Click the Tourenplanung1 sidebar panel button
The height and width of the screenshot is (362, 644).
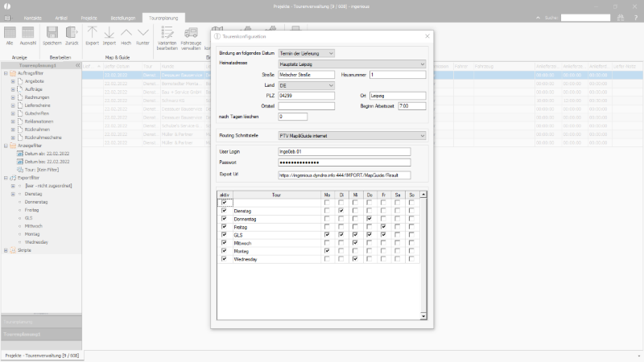[41, 334]
